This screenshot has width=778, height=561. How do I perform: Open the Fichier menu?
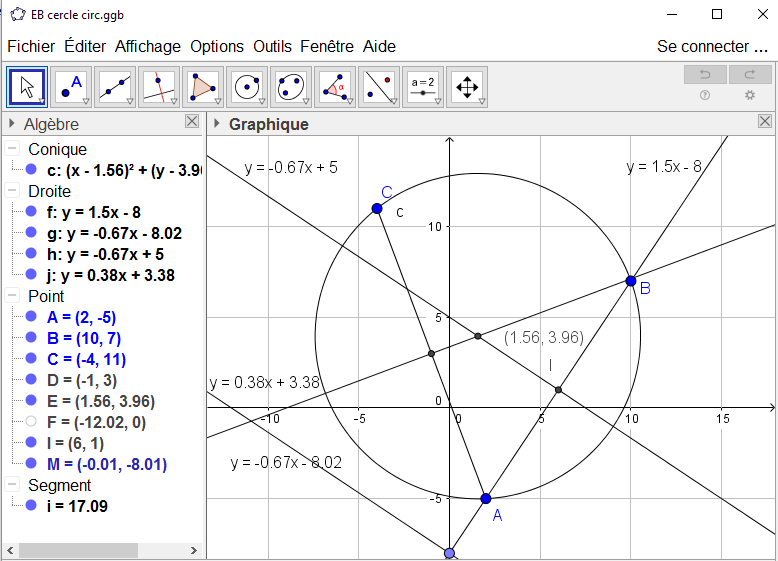click(x=31, y=46)
